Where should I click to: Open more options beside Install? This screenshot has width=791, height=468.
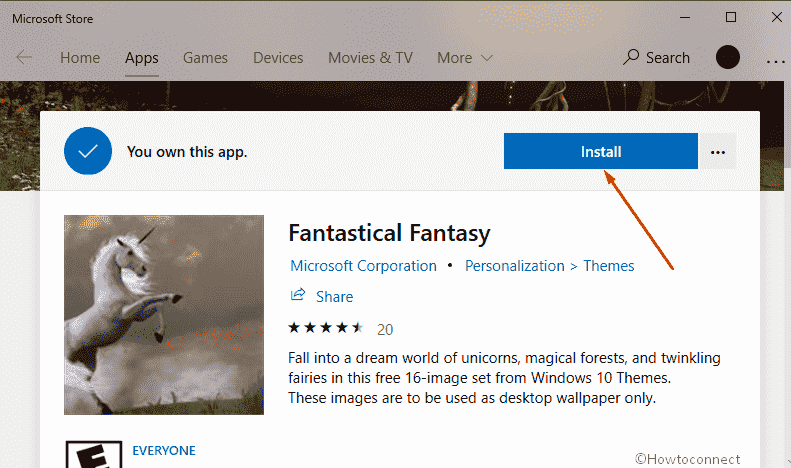point(717,151)
